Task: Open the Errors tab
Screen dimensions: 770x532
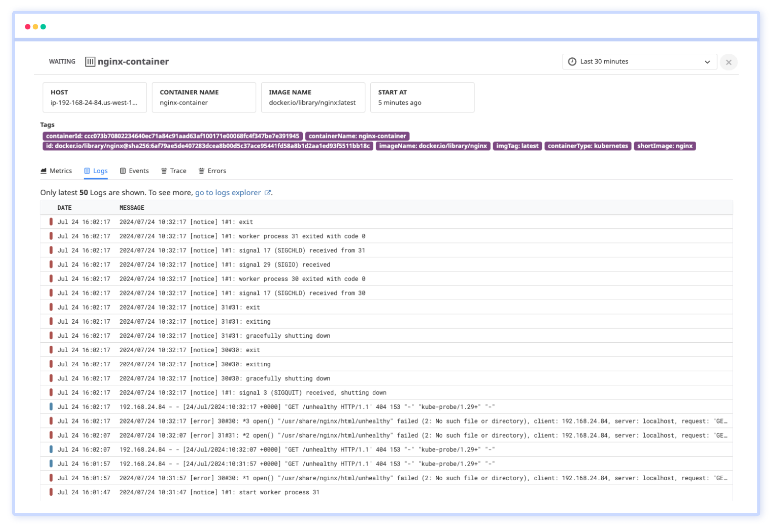Action: (216, 171)
